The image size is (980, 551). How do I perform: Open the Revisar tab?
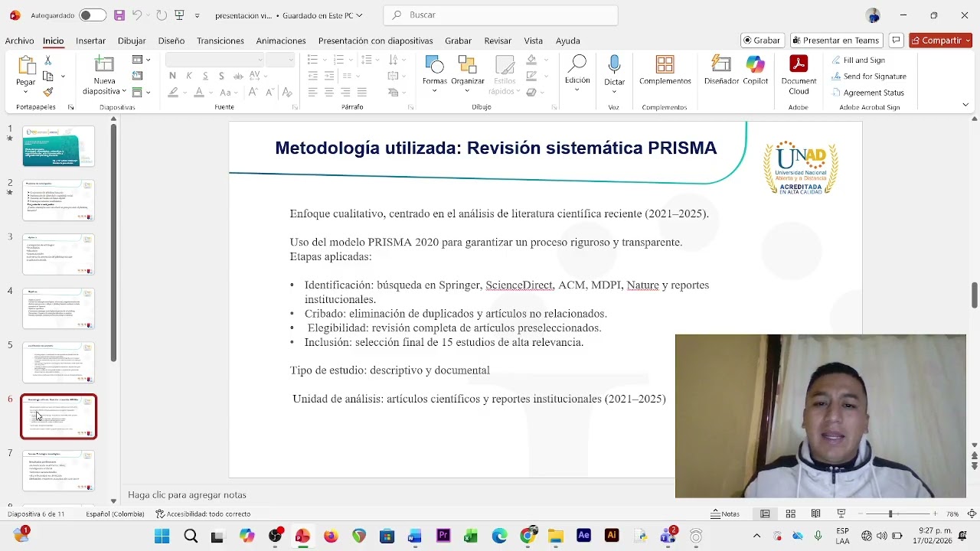pyautogui.click(x=498, y=41)
